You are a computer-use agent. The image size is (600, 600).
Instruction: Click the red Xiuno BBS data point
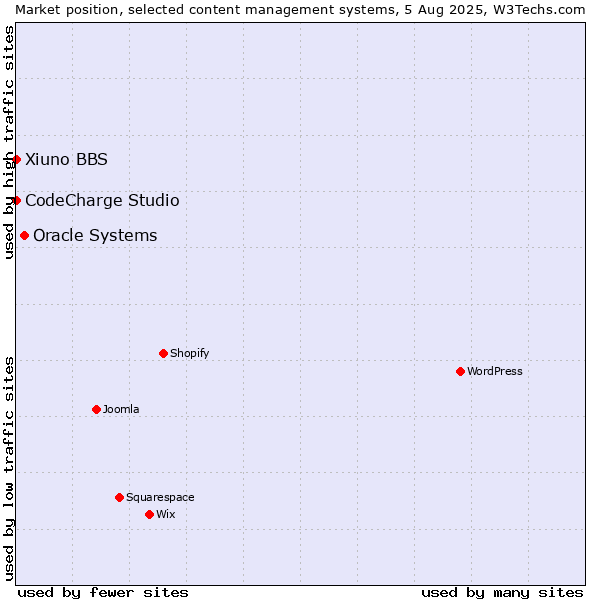pyautogui.click(x=16, y=159)
